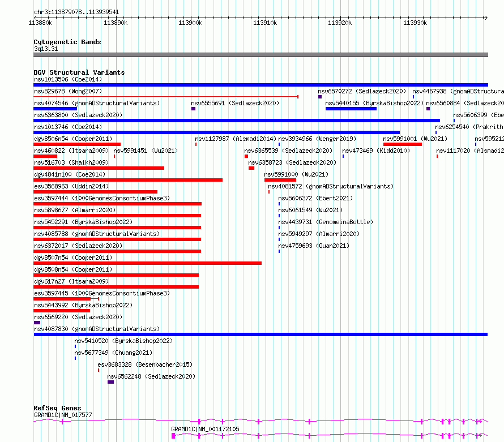Click the 3q13.31 cytogenetic band bar
The width and height of the screenshot is (504, 442).
point(260,55)
